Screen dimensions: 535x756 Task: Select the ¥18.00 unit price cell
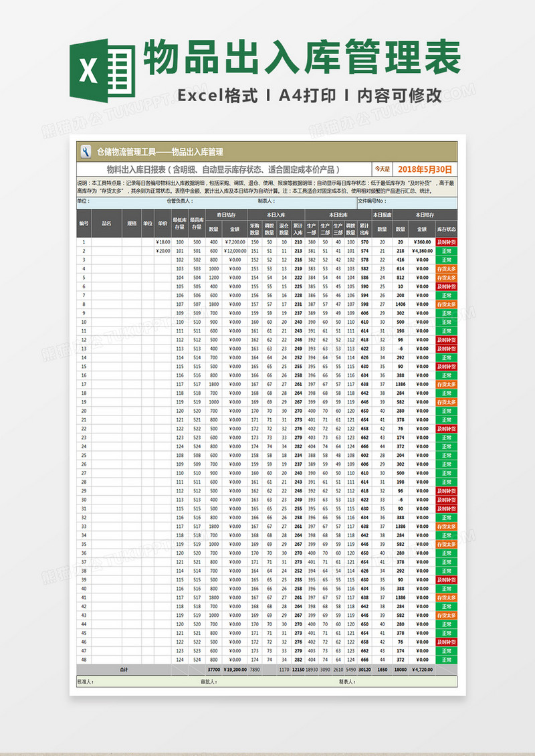click(x=163, y=242)
